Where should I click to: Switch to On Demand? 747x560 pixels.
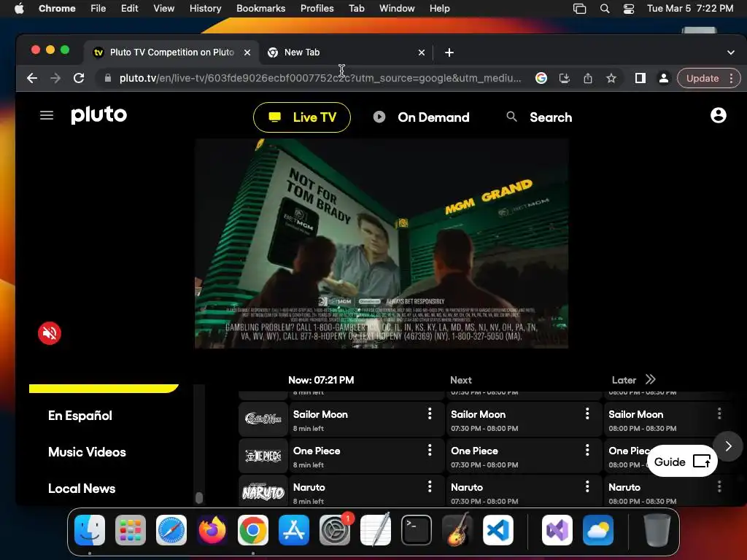point(421,117)
